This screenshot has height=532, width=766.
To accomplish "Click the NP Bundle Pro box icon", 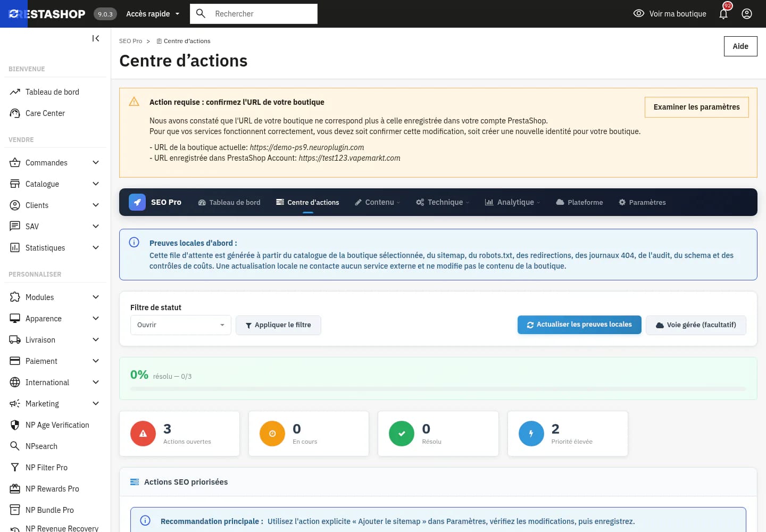I will (x=15, y=510).
